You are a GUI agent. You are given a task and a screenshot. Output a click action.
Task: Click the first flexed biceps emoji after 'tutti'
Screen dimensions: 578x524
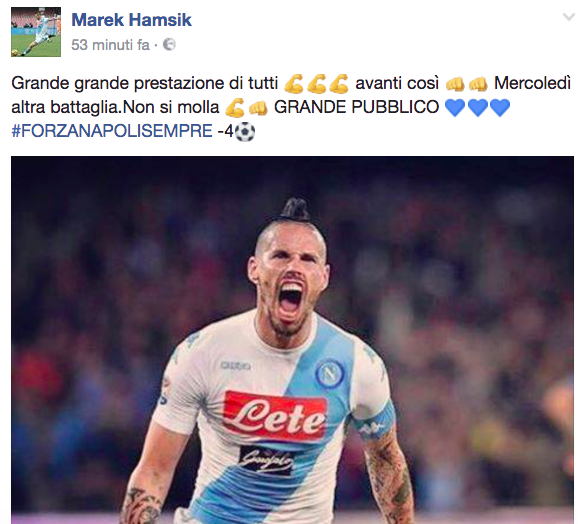[x=294, y=84]
